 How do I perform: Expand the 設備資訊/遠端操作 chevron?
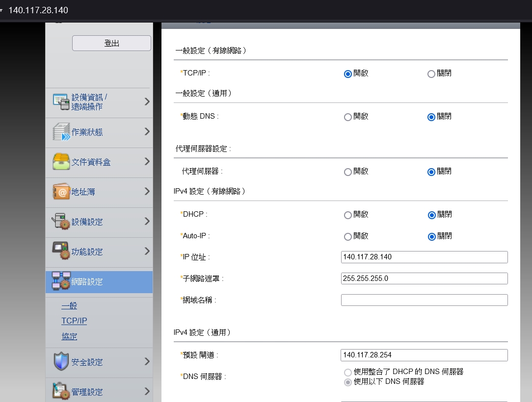pos(147,101)
